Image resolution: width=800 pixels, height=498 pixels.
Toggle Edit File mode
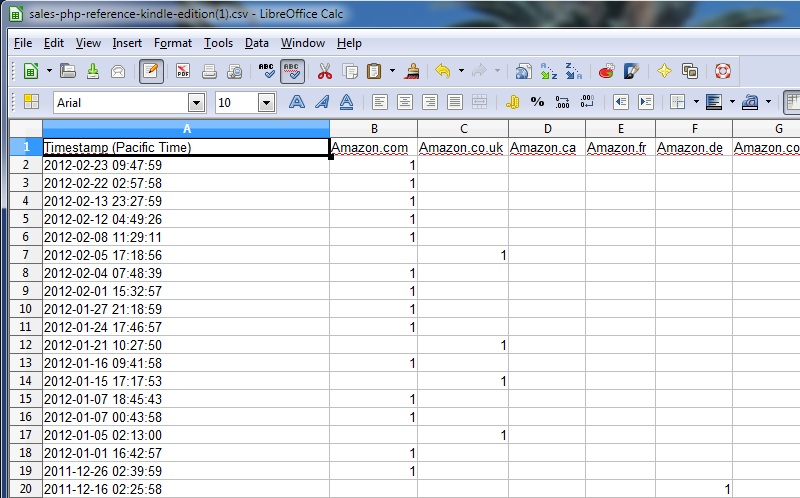pos(151,71)
